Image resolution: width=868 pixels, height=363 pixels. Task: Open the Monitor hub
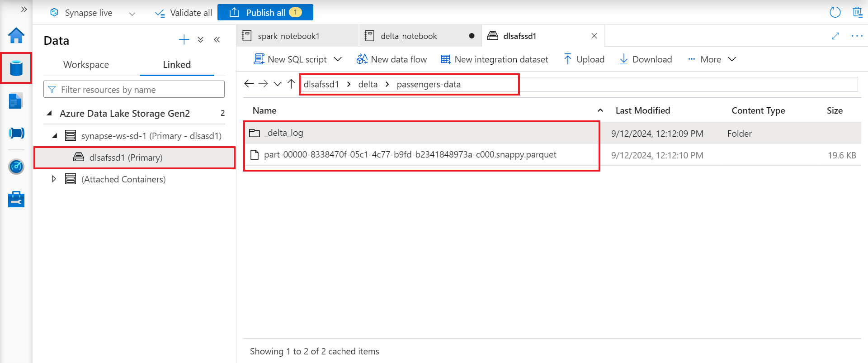click(x=16, y=167)
